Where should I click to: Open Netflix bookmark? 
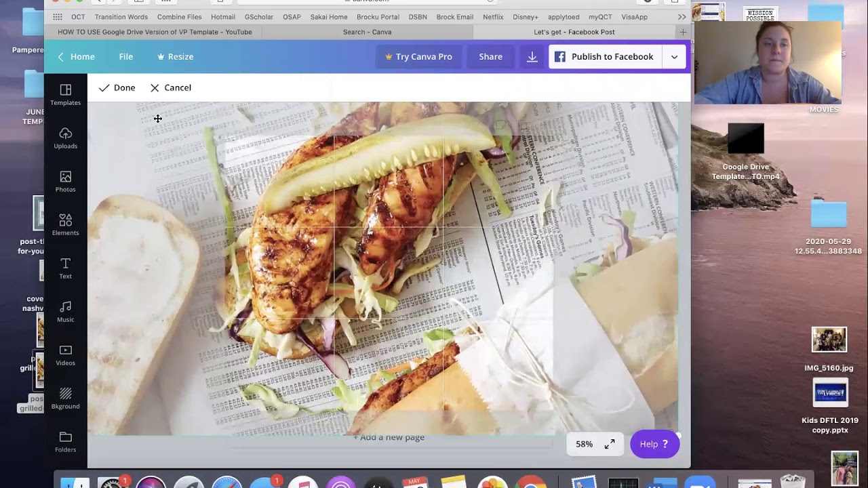point(493,17)
